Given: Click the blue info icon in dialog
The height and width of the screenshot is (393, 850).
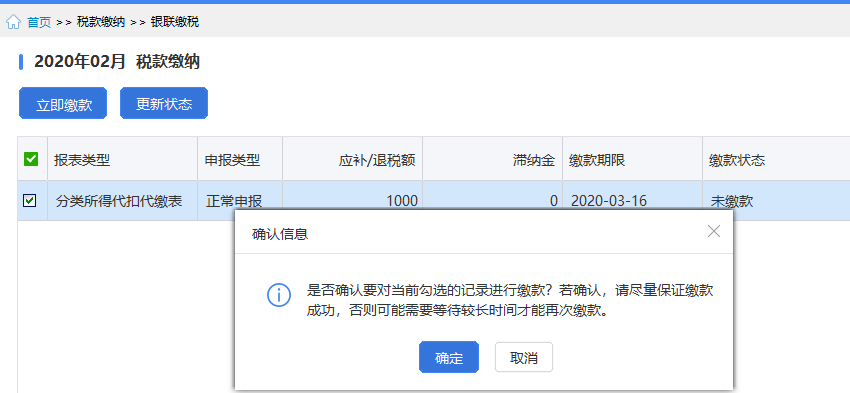Looking at the screenshot, I should pos(279,295).
